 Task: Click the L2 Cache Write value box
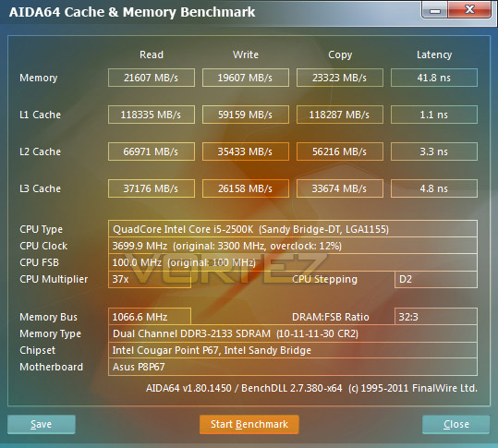(x=246, y=151)
